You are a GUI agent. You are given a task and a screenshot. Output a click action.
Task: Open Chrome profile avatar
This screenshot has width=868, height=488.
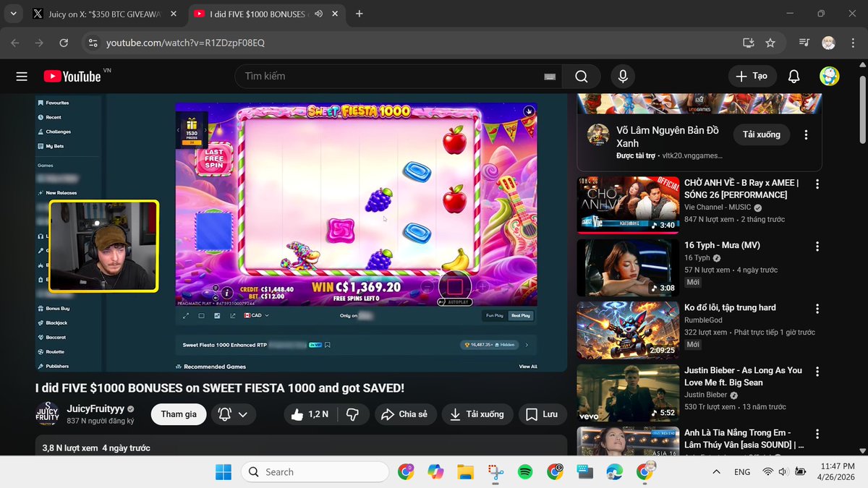pyautogui.click(x=828, y=43)
